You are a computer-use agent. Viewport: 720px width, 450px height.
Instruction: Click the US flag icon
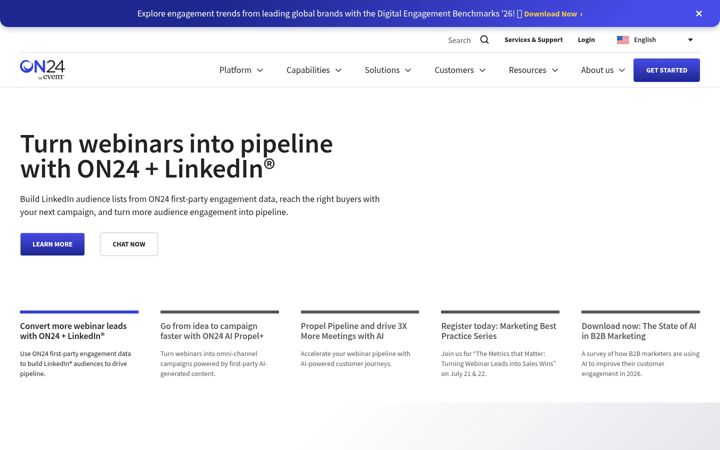click(623, 40)
